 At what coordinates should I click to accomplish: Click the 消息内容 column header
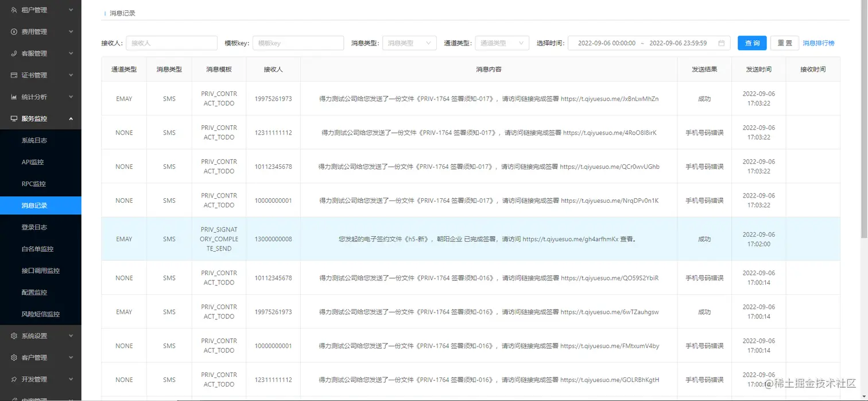tap(489, 70)
